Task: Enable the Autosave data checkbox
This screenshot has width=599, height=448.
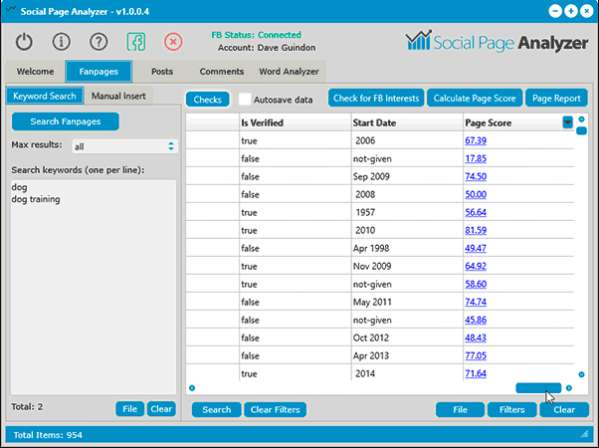Action: pyautogui.click(x=244, y=99)
